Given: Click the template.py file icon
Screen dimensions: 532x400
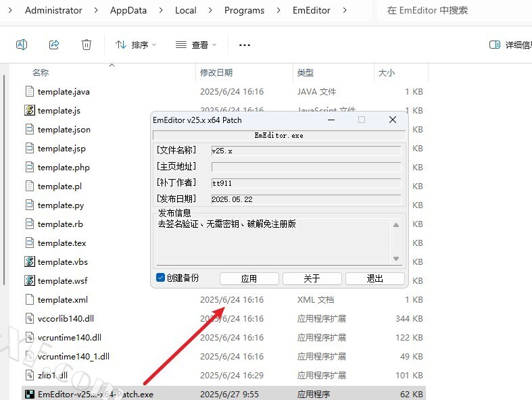Looking at the screenshot, I should click(x=30, y=205).
